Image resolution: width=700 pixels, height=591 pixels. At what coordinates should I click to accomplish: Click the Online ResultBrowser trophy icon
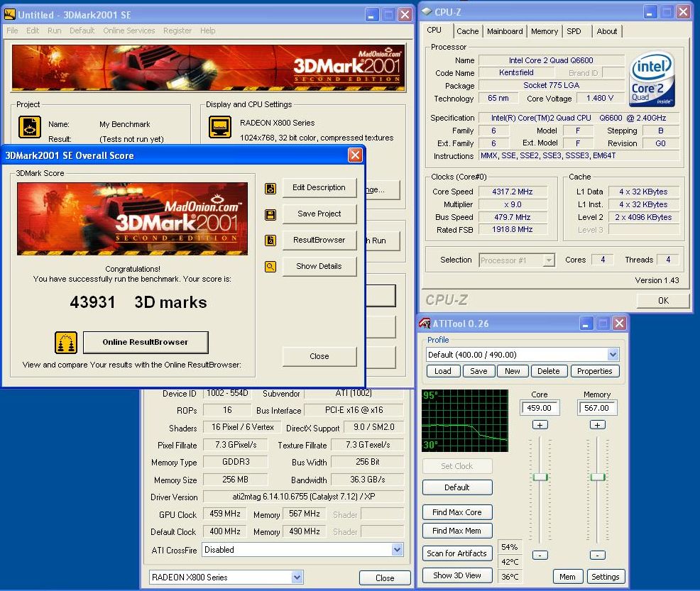pos(66,343)
